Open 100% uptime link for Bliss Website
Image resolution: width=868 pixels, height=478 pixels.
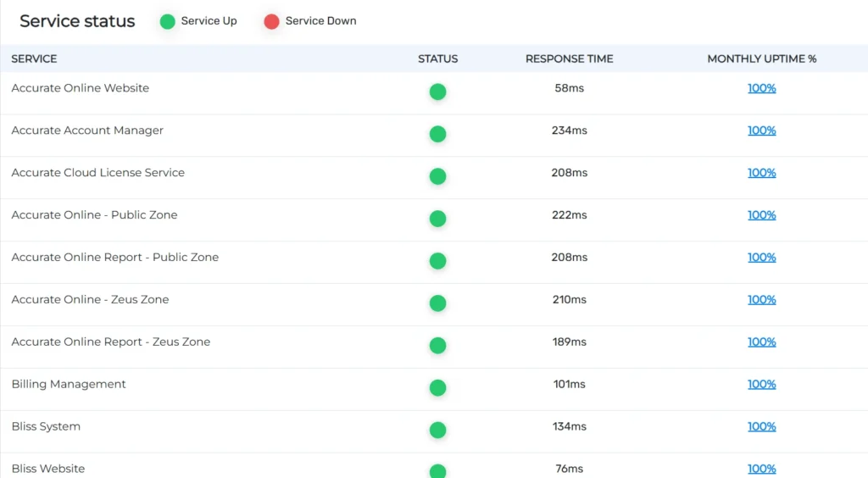[762, 470]
